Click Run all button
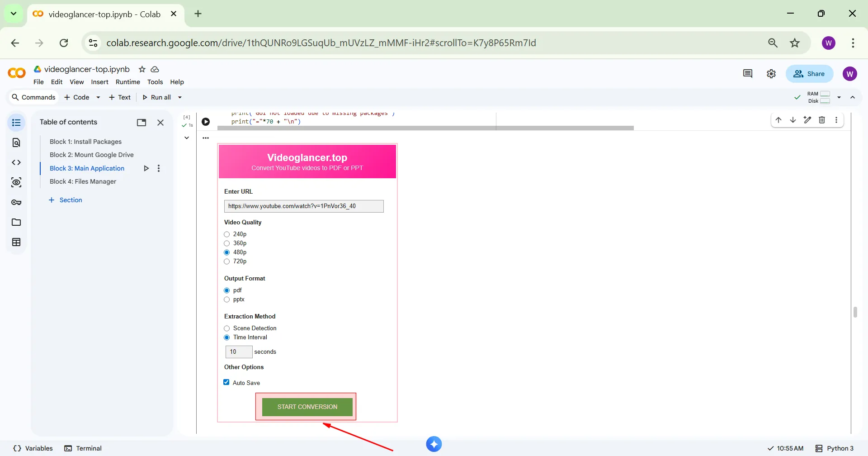The image size is (868, 456). coord(156,97)
